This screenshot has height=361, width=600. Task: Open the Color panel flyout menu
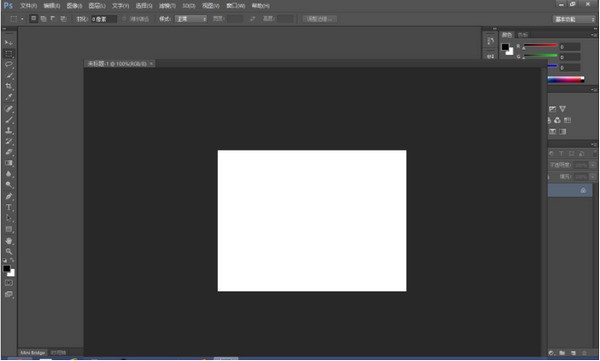(593, 35)
